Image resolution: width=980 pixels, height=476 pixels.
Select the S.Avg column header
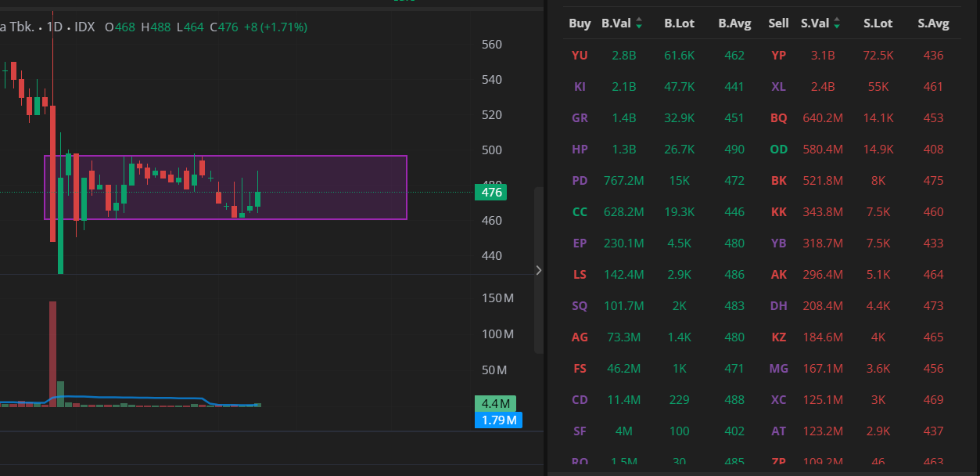(933, 23)
